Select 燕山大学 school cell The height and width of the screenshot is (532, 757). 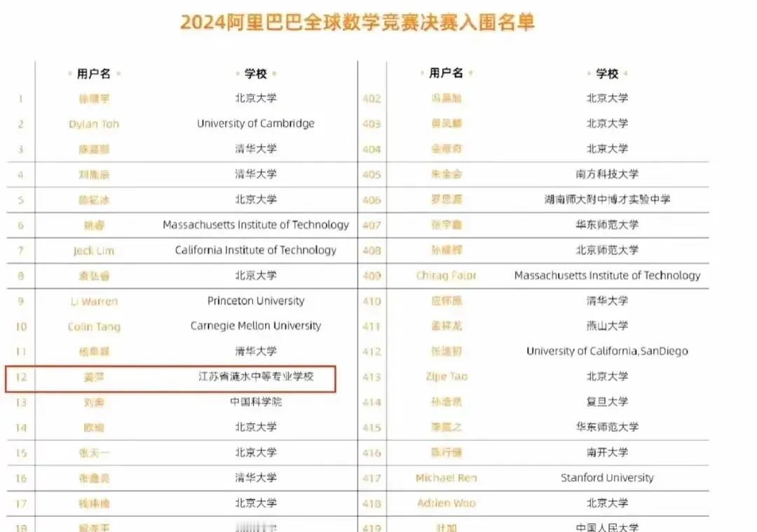[607, 326]
